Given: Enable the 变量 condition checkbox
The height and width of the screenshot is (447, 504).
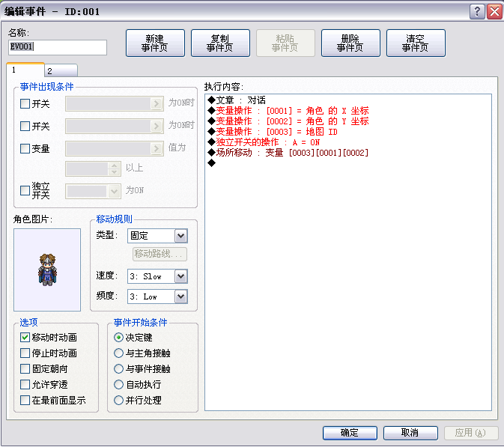Looking at the screenshot, I should pyautogui.click(x=25, y=148).
